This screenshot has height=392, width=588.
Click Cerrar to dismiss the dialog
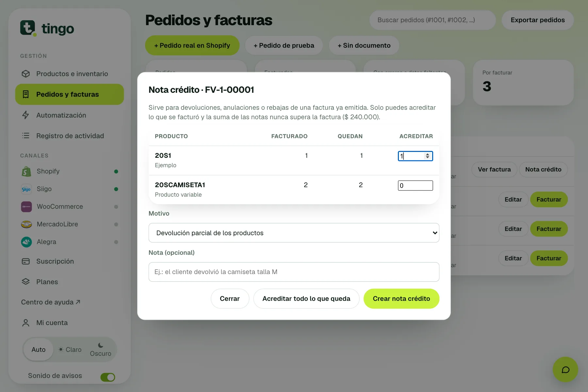pos(230,299)
